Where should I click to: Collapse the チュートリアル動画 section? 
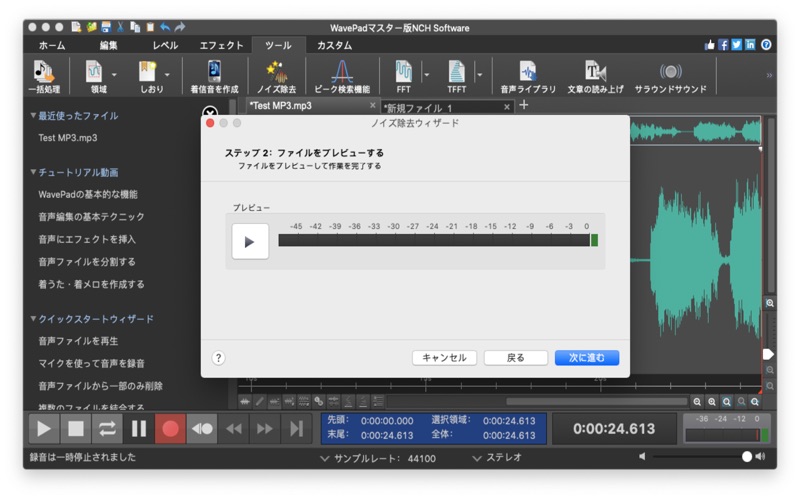tap(34, 172)
